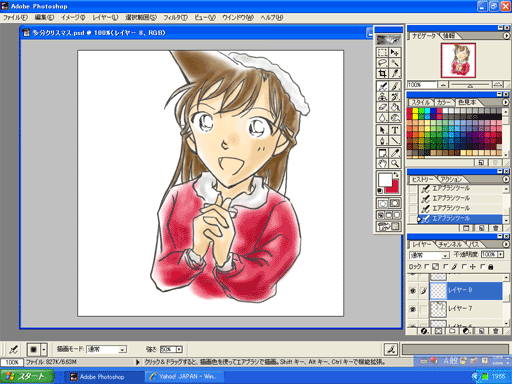Open the Layers panel flyout menu
Screen dimensions: 512x384
(x=506, y=244)
